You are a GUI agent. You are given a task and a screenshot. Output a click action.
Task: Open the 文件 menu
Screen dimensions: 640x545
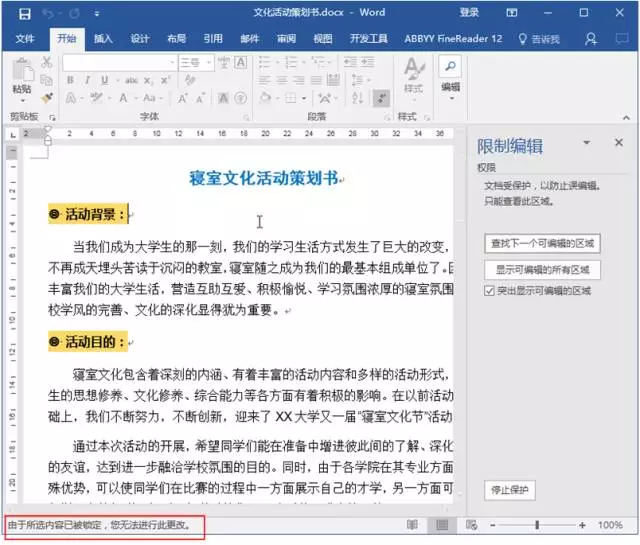pyautogui.click(x=24, y=39)
